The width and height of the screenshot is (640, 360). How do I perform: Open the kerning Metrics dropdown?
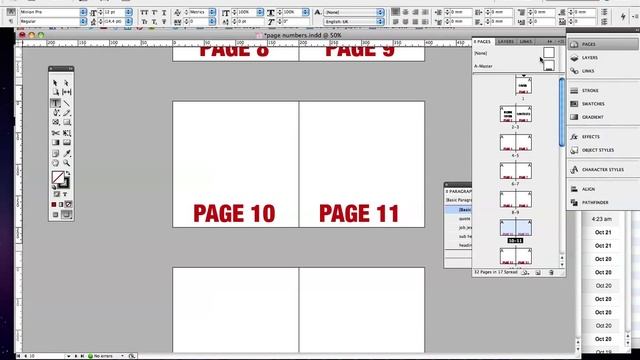tap(212, 12)
